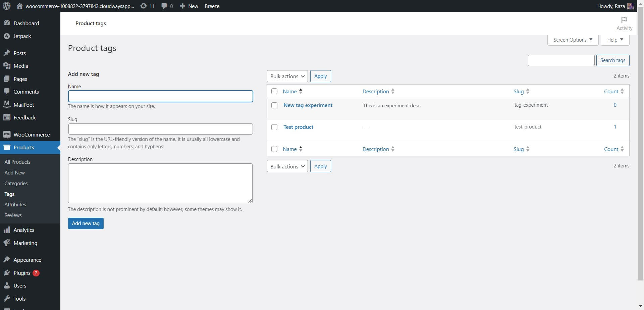
Task: Open the comments bubble icon in admin bar
Action: point(164,6)
